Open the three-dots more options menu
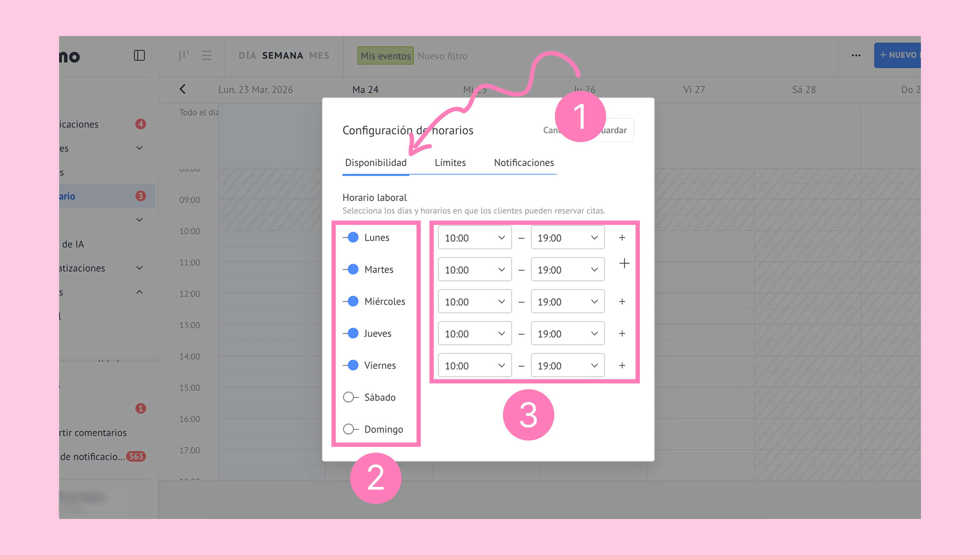The image size is (980, 555). click(x=856, y=55)
